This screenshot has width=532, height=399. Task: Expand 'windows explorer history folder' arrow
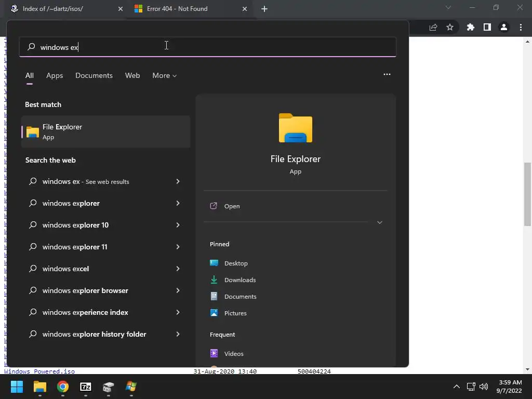178,334
